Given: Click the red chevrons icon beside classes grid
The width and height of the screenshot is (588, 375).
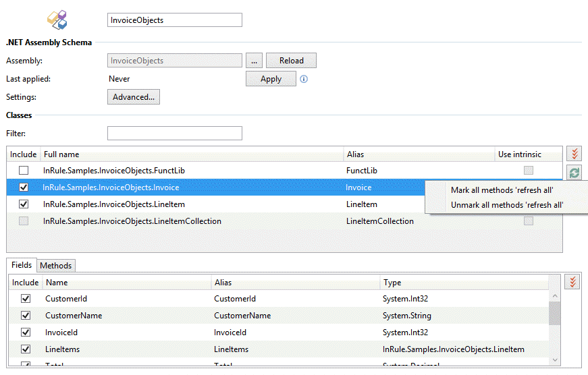Looking at the screenshot, I should click(x=574, y=154).
